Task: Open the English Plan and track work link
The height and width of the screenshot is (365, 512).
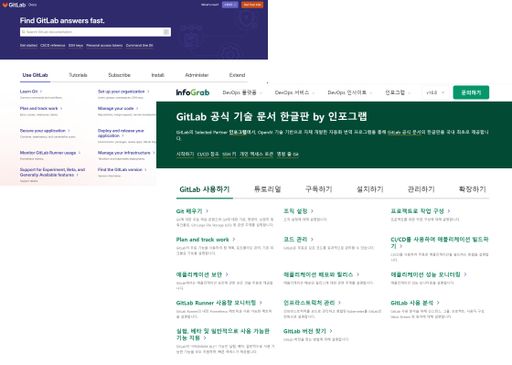Action: pos(41,108)
